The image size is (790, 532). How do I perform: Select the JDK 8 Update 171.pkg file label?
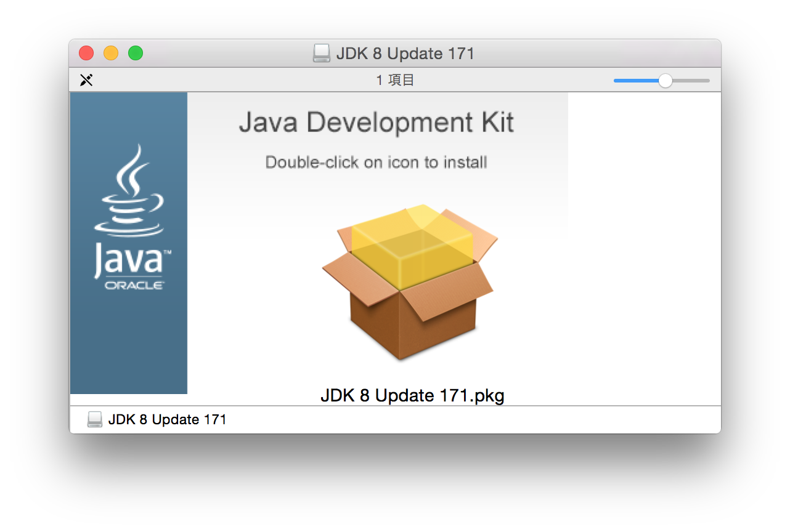click(412, 395)
